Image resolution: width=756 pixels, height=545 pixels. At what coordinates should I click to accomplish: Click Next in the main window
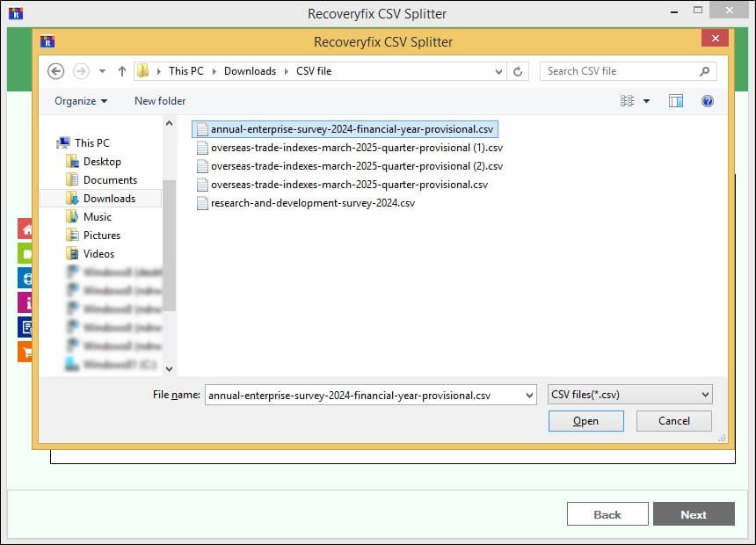click(x=694, y=514)
